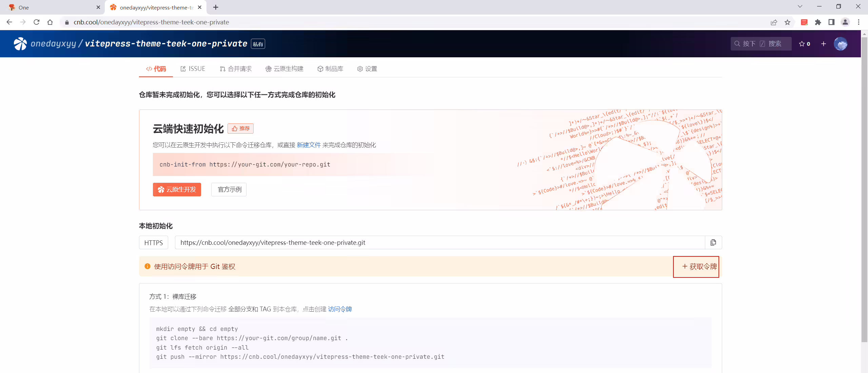868x373 pixels.
Task: Click 'git clone --bare' command line
Action: (252, 338)
